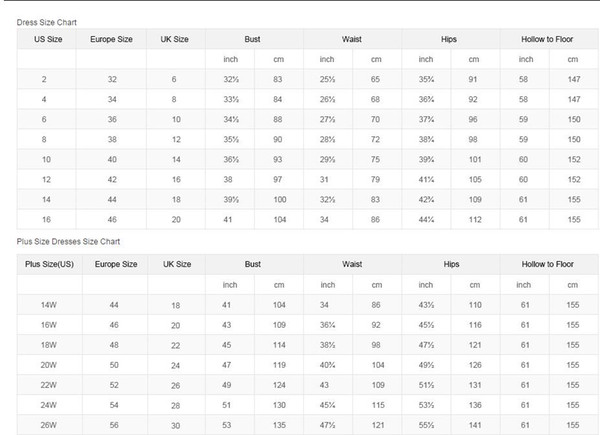This screenshot has width=600, height=435.
Task: Select the Hips header in the plus size chart
Action: [451, 264]
